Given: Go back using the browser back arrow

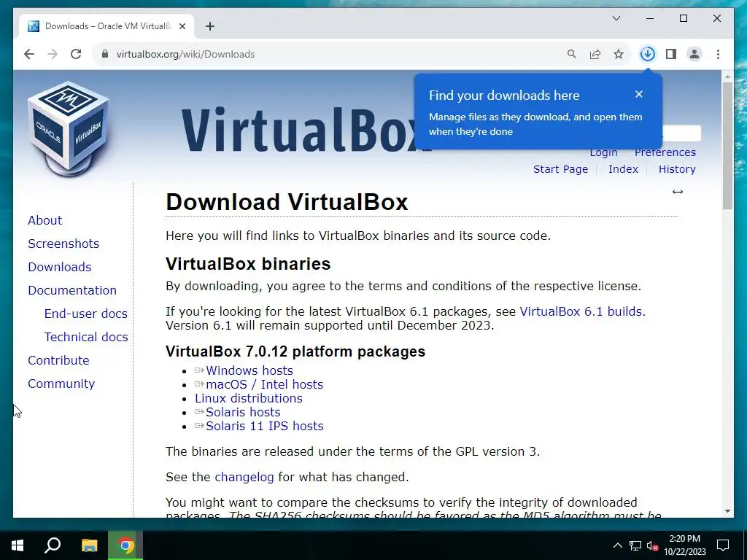Looking at the screenshot, I should (29, 54).
